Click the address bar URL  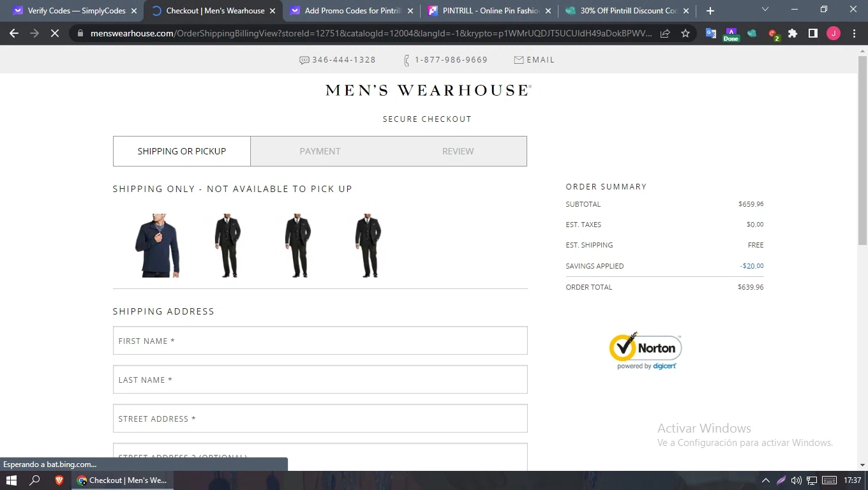[x=370, y=33]
